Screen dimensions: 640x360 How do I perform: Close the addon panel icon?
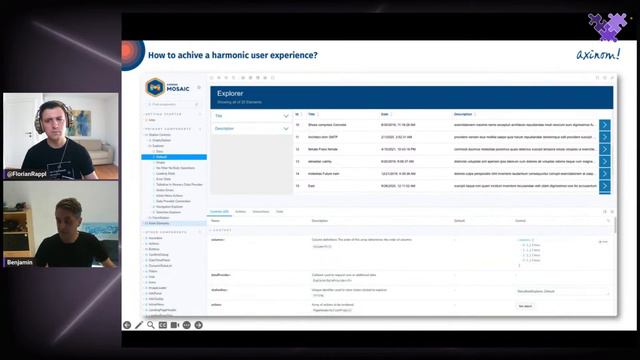click(x=612, y=212)
